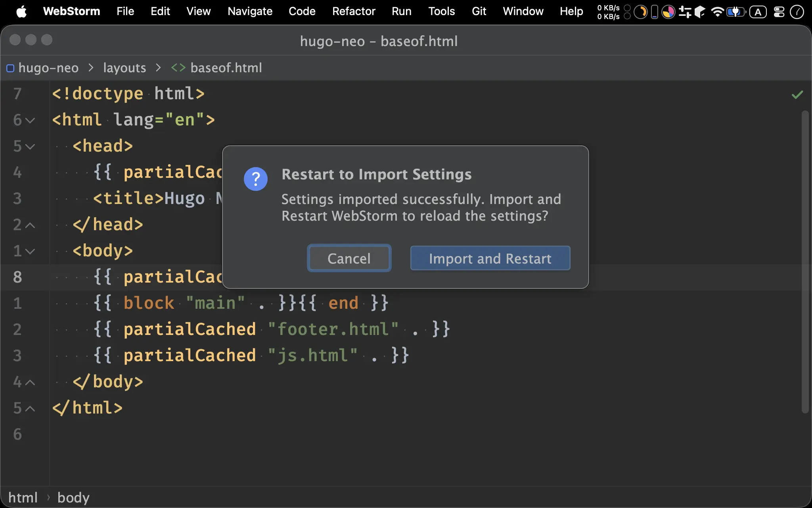Open the Refactor menu
The width and height of the screenshot is (812, 508).
tap(354, 11)
